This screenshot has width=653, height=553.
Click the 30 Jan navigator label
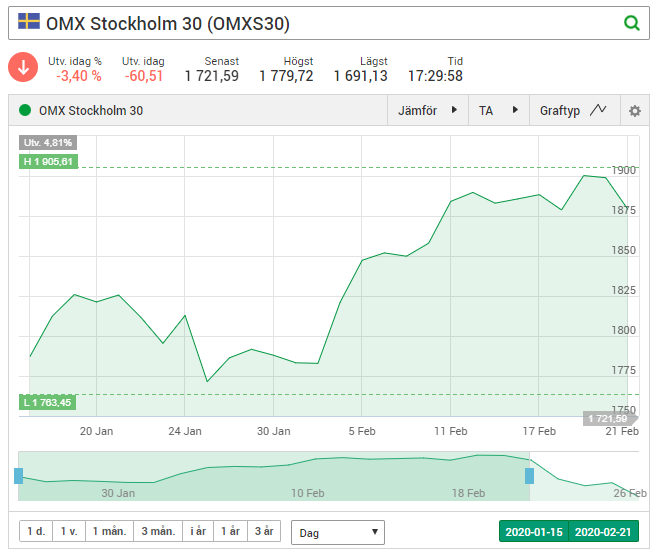click(118, 493)
